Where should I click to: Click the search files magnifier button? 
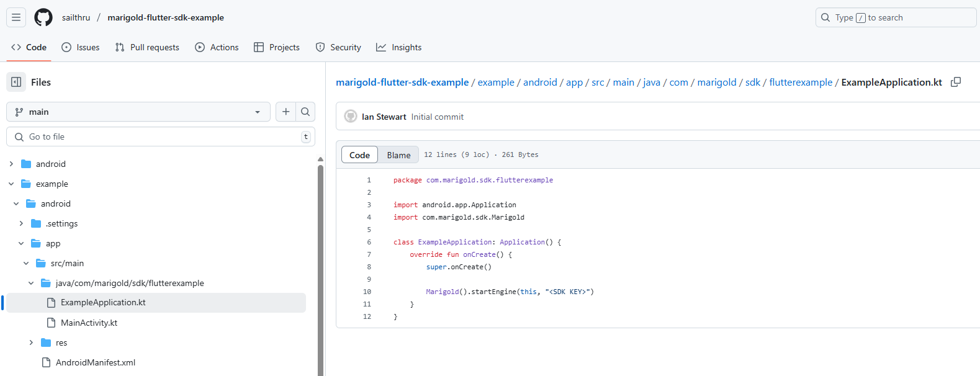(x=305, y=112)
